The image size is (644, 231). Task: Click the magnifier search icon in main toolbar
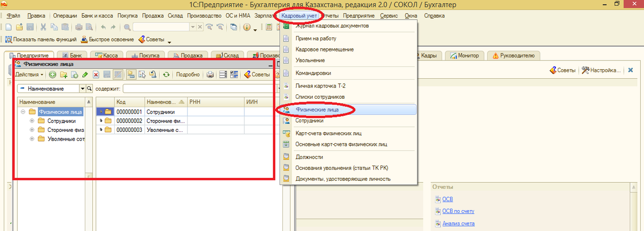127,27
